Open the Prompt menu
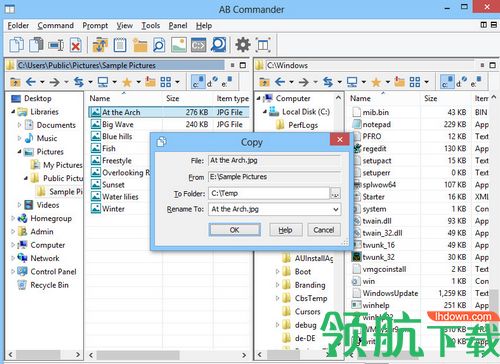 (x=95, y=25)
